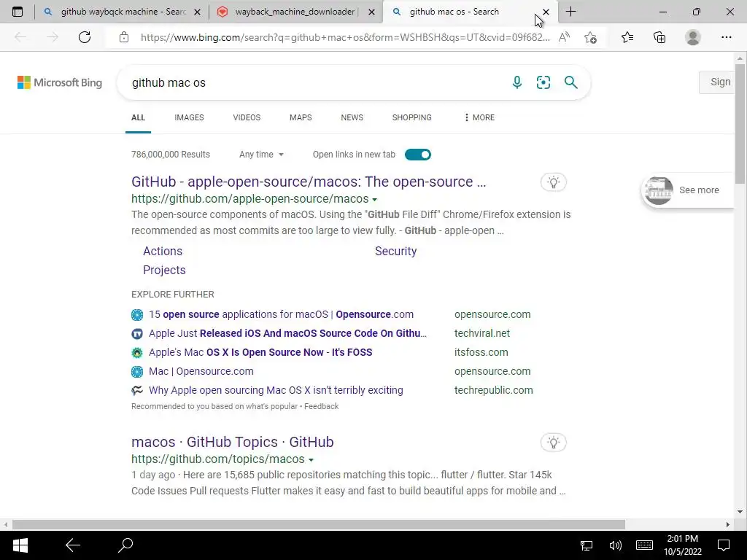Click the taskbar volume icon

615,545
